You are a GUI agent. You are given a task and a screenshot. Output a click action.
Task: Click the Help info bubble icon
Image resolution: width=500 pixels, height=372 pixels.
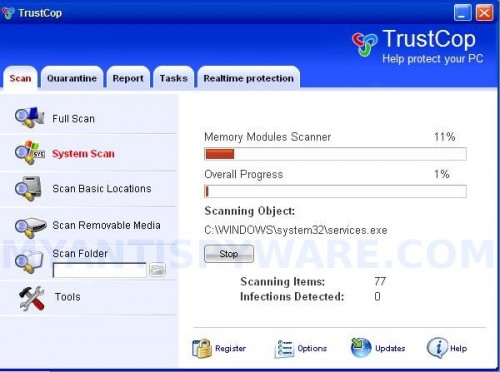click(437, 348)
